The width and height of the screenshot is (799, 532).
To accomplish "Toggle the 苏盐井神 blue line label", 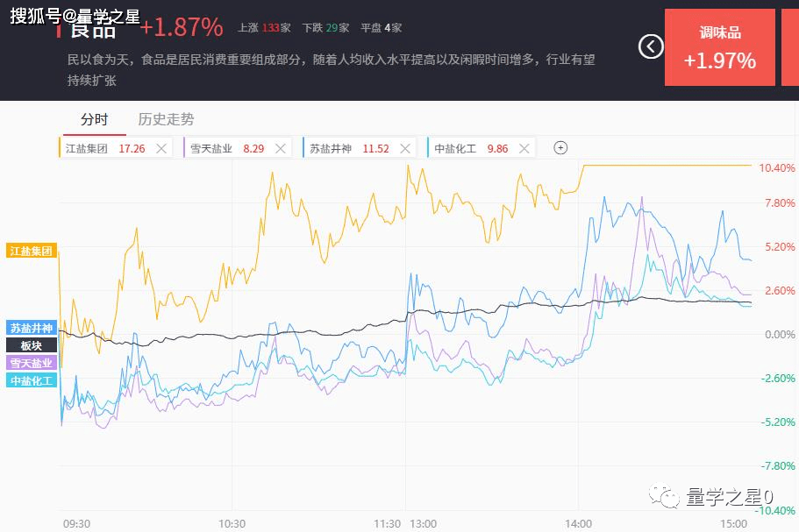I will click(x=32, y=328).
